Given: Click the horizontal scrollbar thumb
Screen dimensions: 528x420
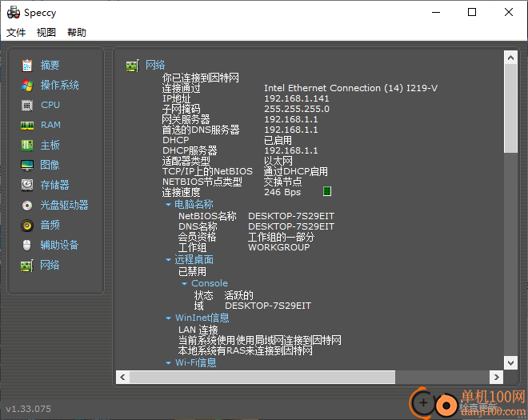Looking at the screenshot, I should coord(262,378).
